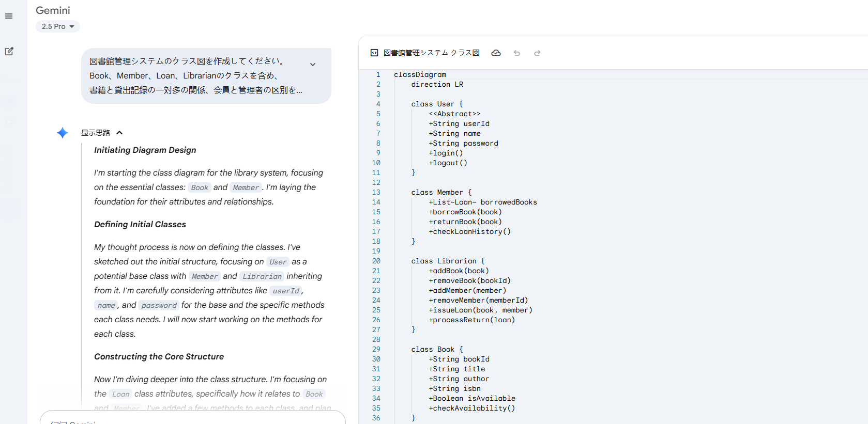868x424 pixels.
Task: Click the canvas title 図書館管理システム クラス図
Action: pyautogui.click(x=432, y=53)
